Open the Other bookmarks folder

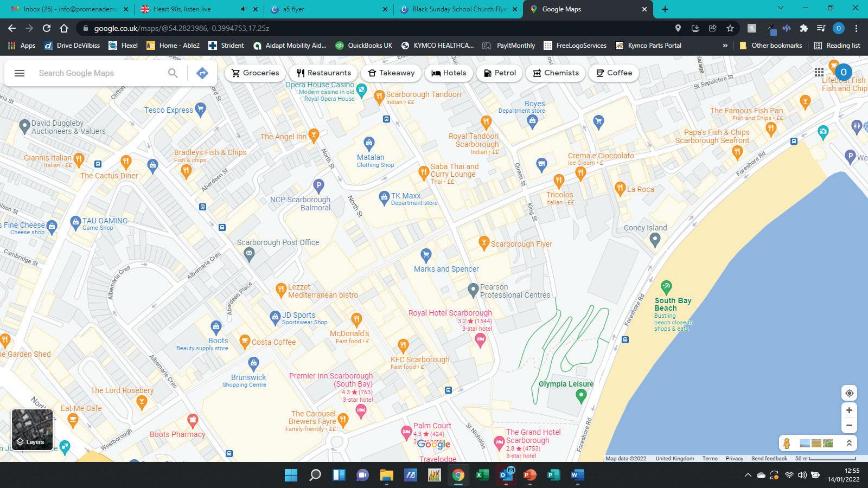(771, 46)
